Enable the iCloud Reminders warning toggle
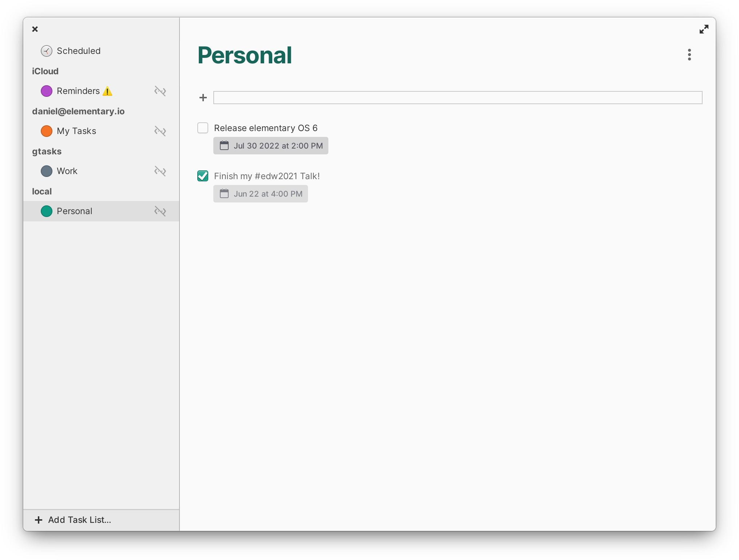 (108, 91)
